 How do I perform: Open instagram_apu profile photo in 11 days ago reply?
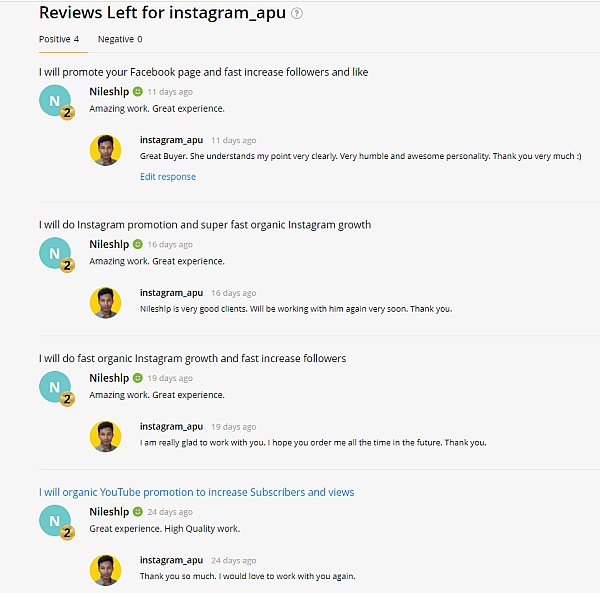coord(106,150)
